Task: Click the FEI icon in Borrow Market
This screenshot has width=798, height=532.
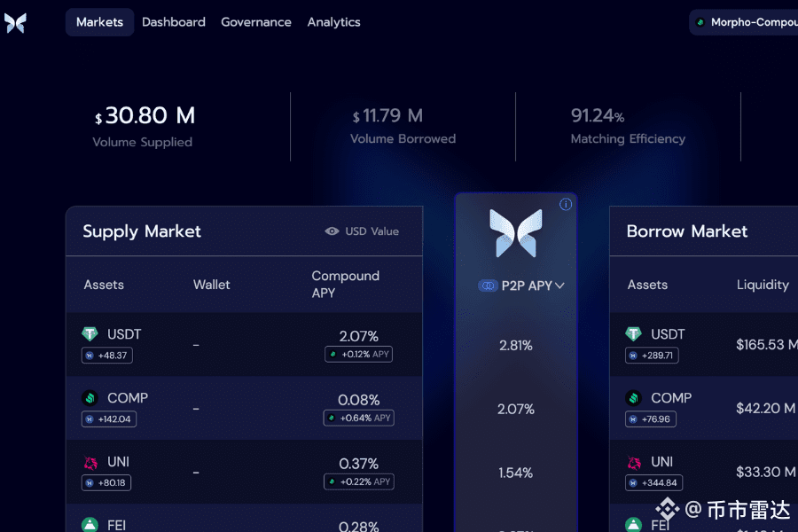Action: click(x=634, y=524)
